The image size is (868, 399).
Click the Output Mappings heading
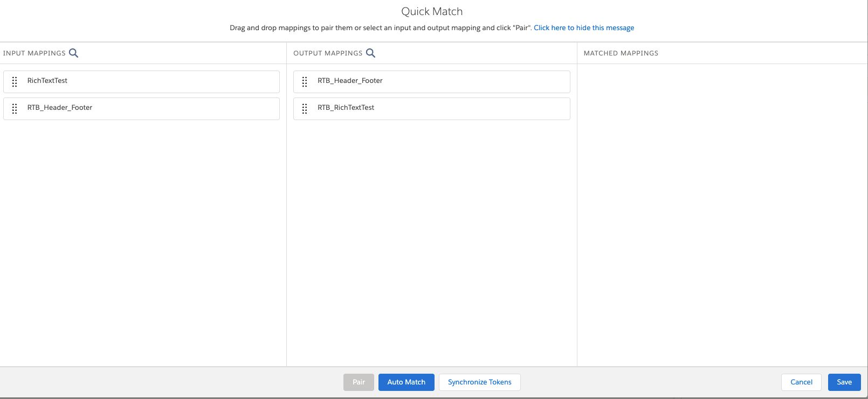pyautogui.click(x=328, y=53)
